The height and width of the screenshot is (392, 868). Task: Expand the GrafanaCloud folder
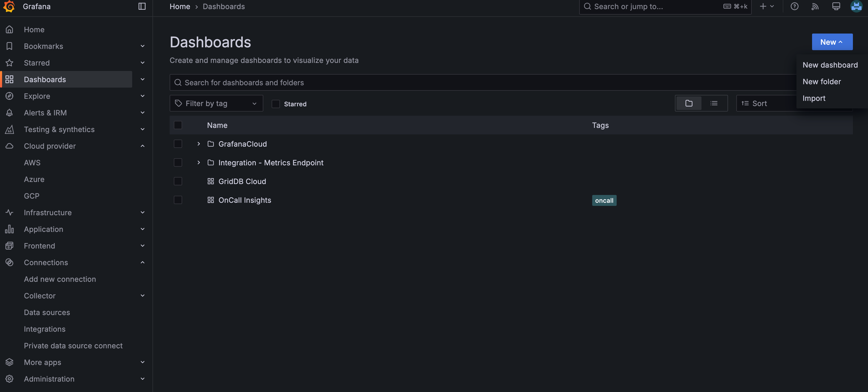199,144
